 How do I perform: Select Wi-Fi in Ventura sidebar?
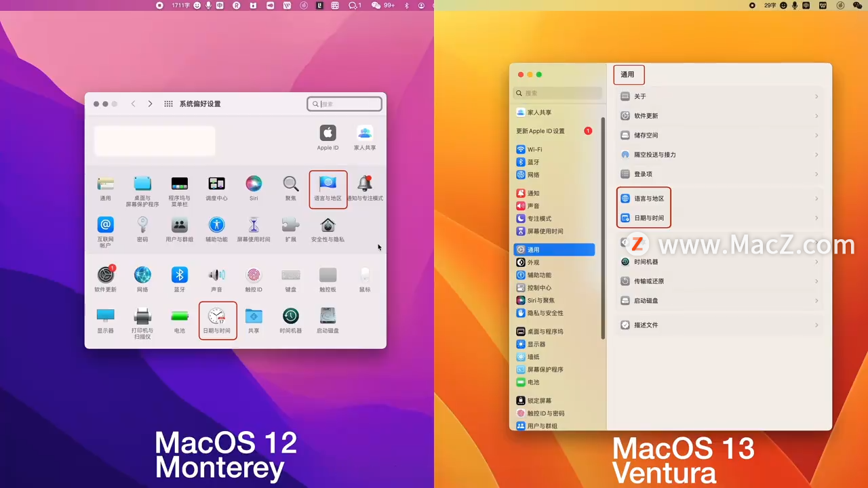(530, 149)
